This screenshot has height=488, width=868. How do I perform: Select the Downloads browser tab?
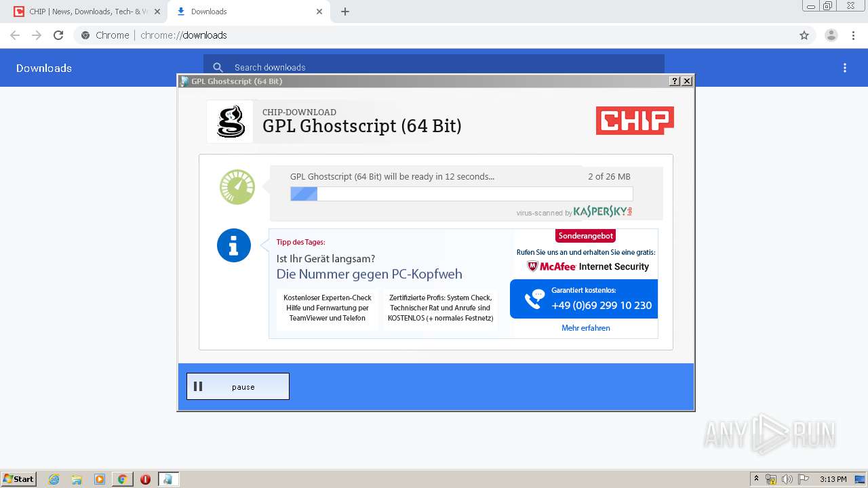[x=249, y=12]
